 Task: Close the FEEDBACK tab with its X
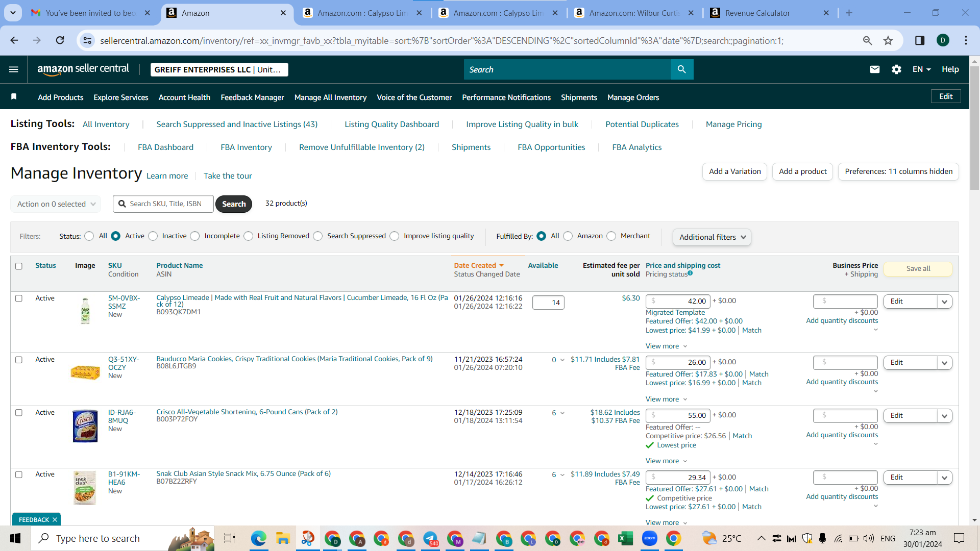coord(55,519)
